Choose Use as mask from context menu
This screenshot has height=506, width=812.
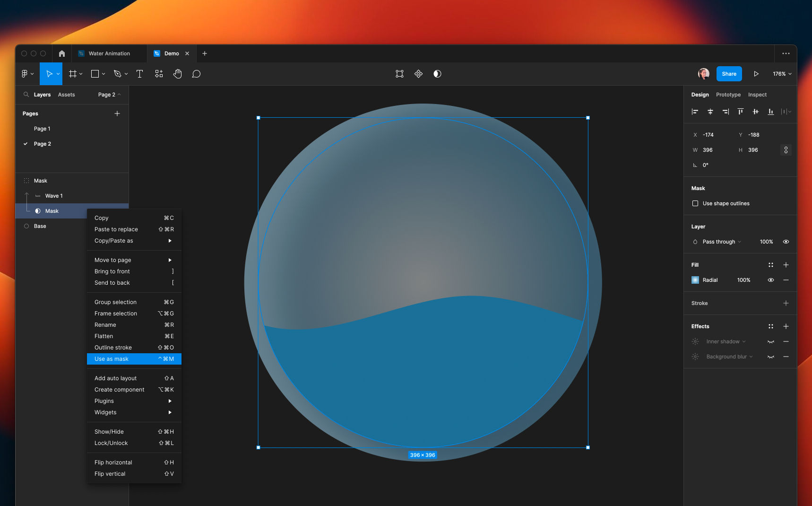click(x=134, y=359)
